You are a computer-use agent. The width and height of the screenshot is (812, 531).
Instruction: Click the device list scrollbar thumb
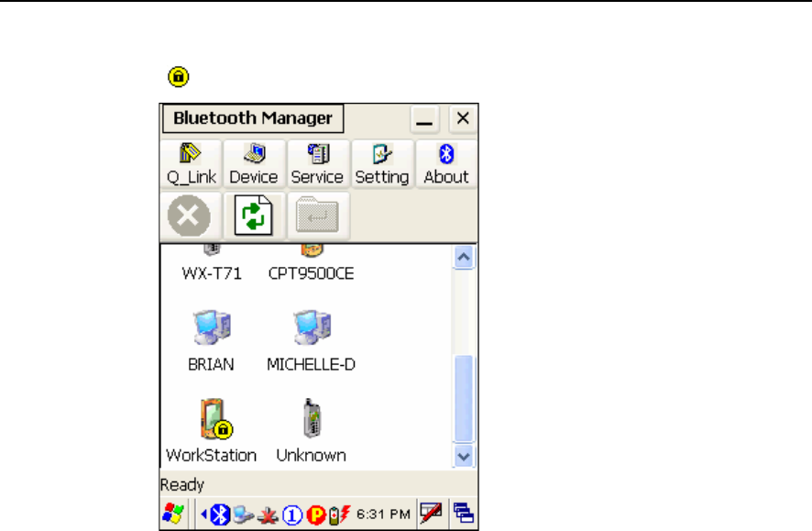[x=464, y=398]
